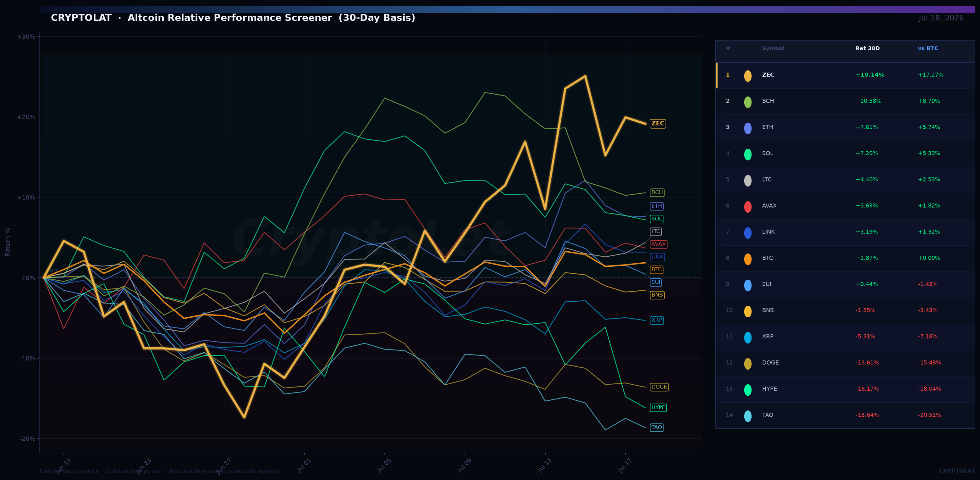The width and height of the screenshot is (980, 480).
Task: Click the SOL color dot in the table
Action: click(747, 154)
